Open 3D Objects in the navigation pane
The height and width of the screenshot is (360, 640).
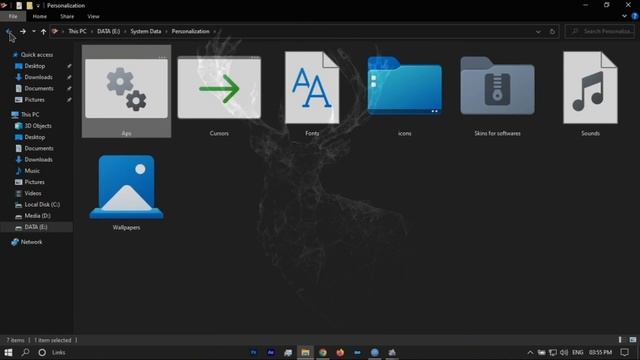point(38,126)
